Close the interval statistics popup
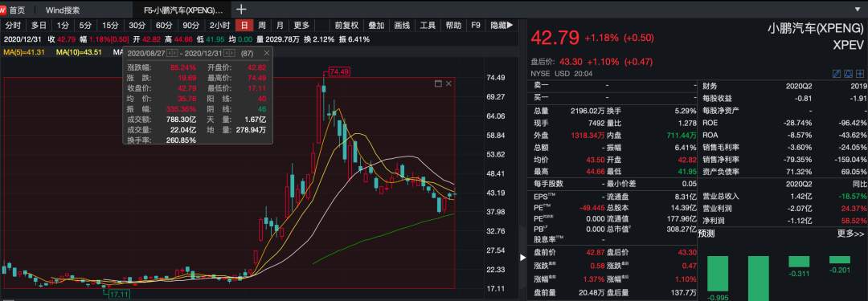This screenshot has height=301, width=868. pos(266,53)
